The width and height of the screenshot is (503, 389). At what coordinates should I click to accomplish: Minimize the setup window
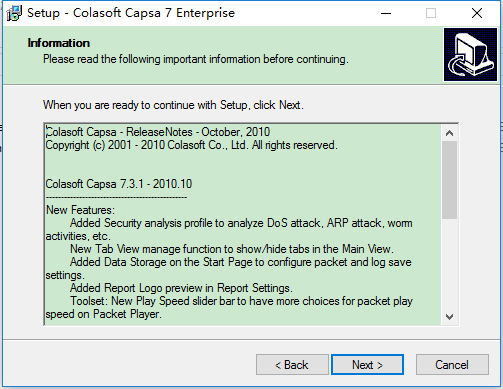coord(386,13)
